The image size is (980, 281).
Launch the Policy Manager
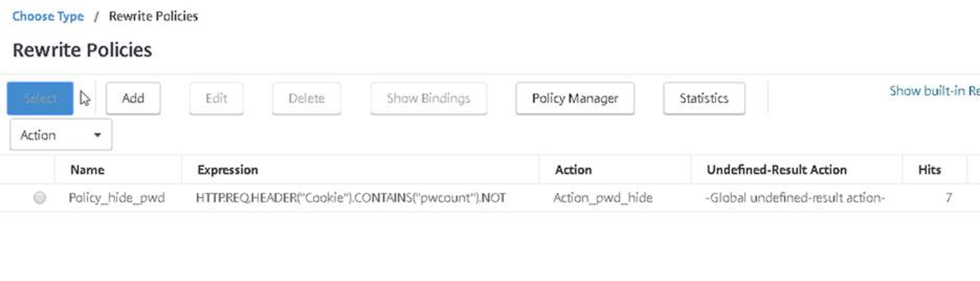[x=574, y=99]
